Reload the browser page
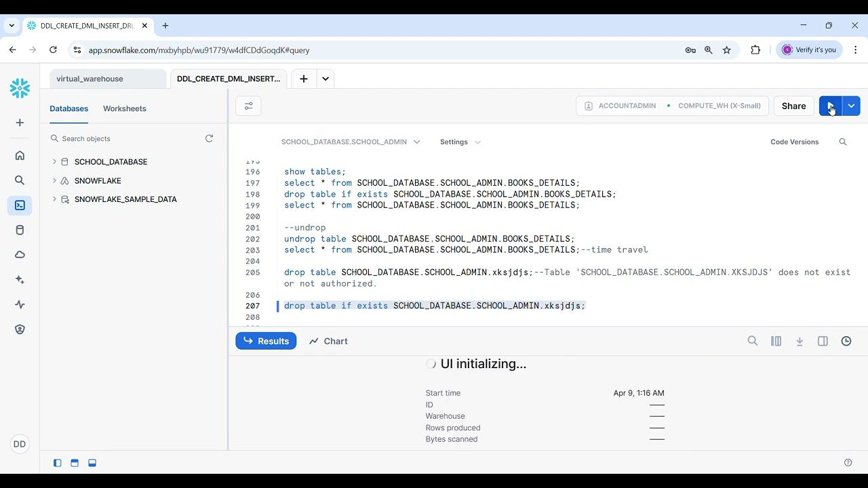The height and width of the screenshot is (488, 868). 53,49
